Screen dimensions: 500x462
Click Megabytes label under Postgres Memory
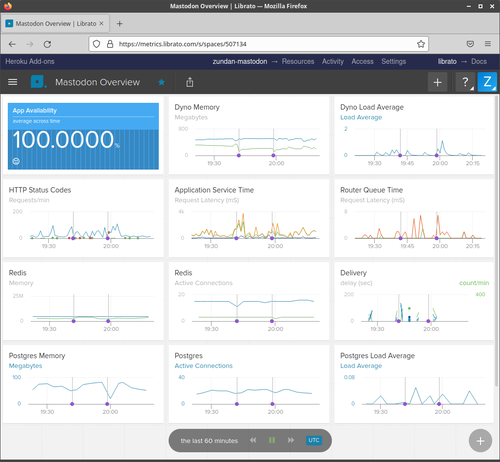(25, 366)
